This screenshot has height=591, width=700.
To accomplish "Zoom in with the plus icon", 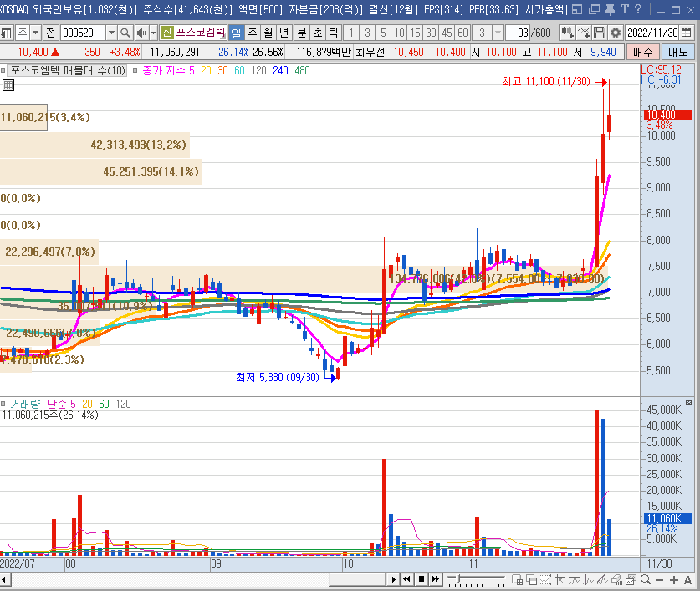I will click(x=674, y=580).
